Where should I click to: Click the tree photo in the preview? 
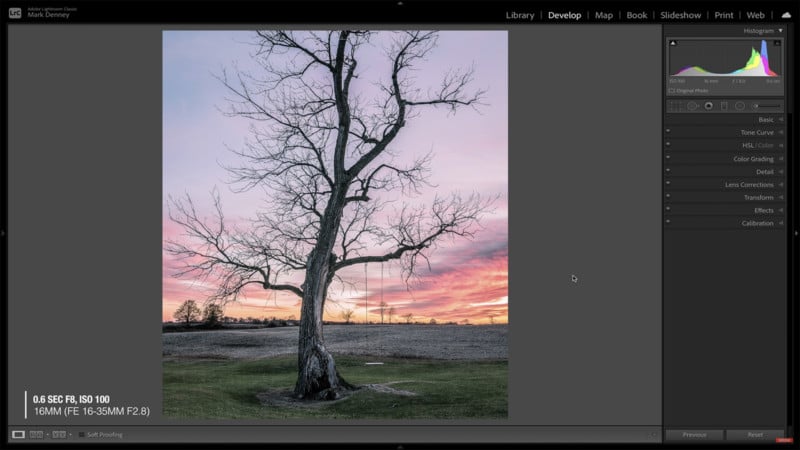click(335, 225)
